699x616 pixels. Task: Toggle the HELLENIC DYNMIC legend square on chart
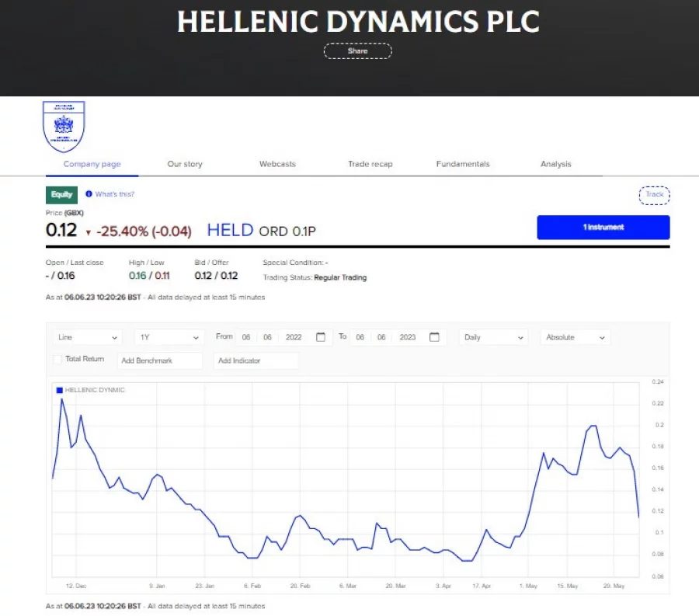[57, 389]
